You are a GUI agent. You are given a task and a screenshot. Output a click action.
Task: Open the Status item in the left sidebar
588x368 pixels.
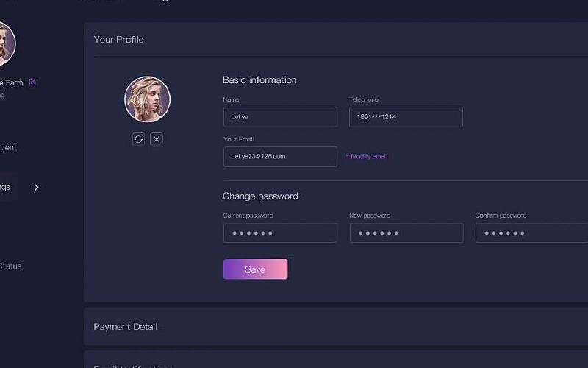coord(10,266)
